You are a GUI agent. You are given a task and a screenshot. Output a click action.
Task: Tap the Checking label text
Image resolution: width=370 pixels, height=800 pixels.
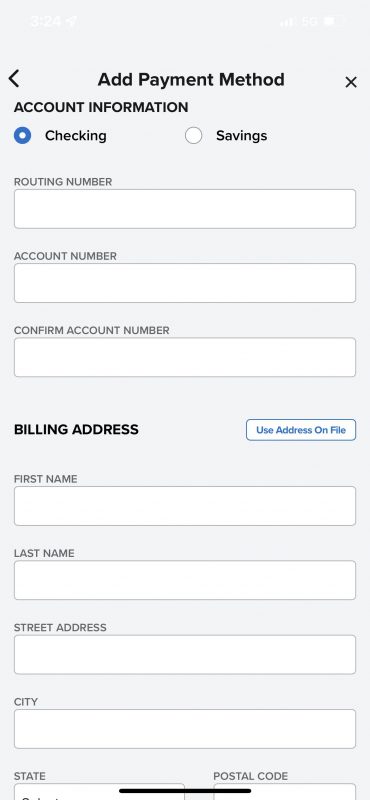(x=76, y=136)
